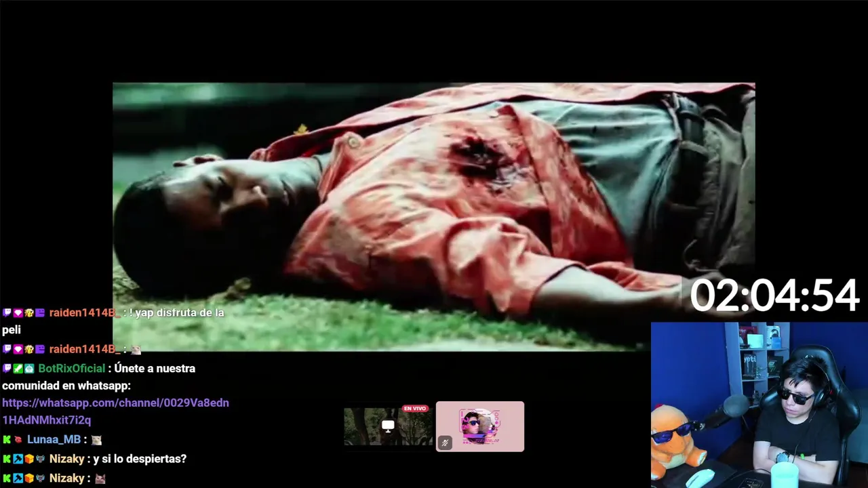
Task: Click the wolf badge on Nizaky's last chat line
Action: (40, 479)
